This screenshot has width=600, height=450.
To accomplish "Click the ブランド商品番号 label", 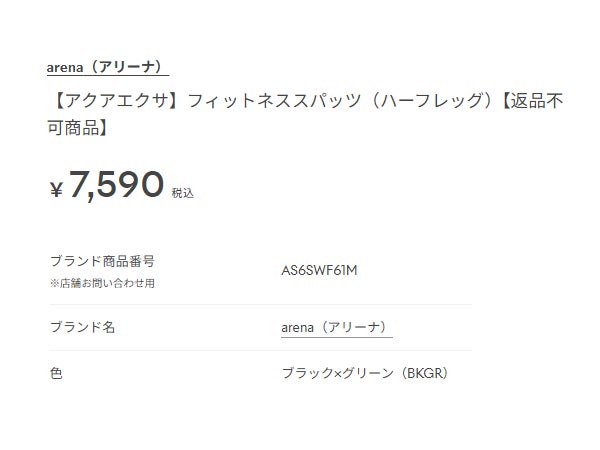I will click(x=102, y=261).
